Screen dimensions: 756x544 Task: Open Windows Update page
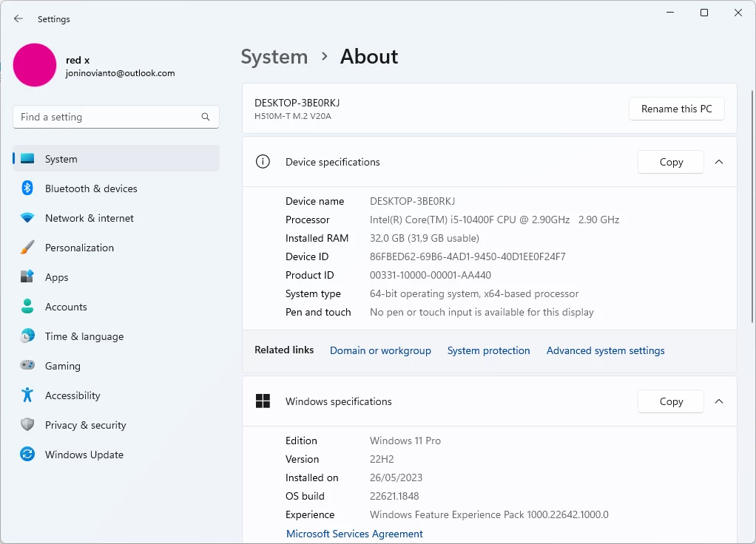pyautogui.click(x=115, y=455)
